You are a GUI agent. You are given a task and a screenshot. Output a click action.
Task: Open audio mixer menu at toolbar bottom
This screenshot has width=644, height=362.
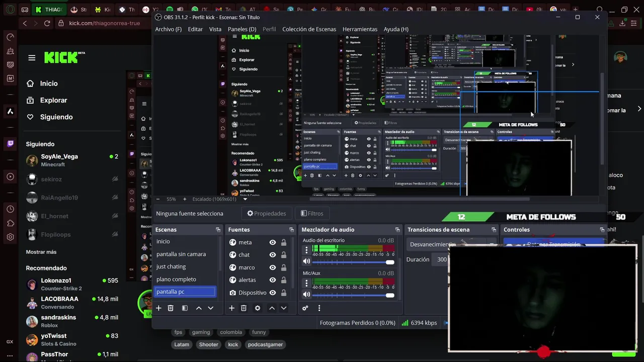coord(319,308)
